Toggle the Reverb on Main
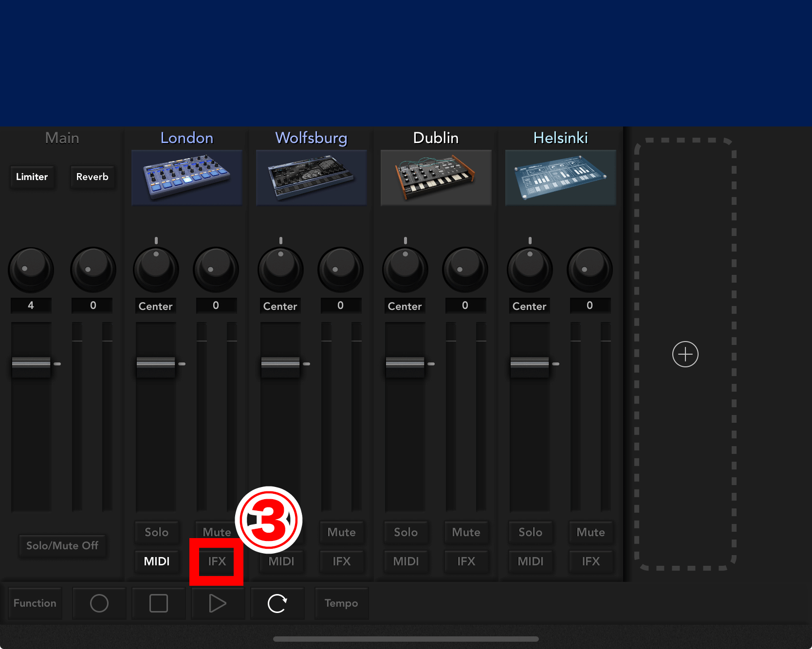Screen dimensions: 812x649 pyautogui.click(x=92, y=177)
